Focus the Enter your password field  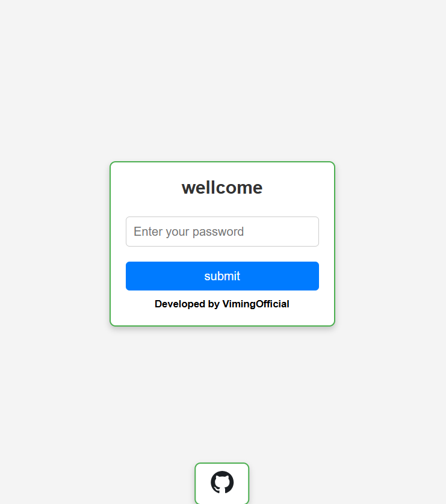[222, 232]
